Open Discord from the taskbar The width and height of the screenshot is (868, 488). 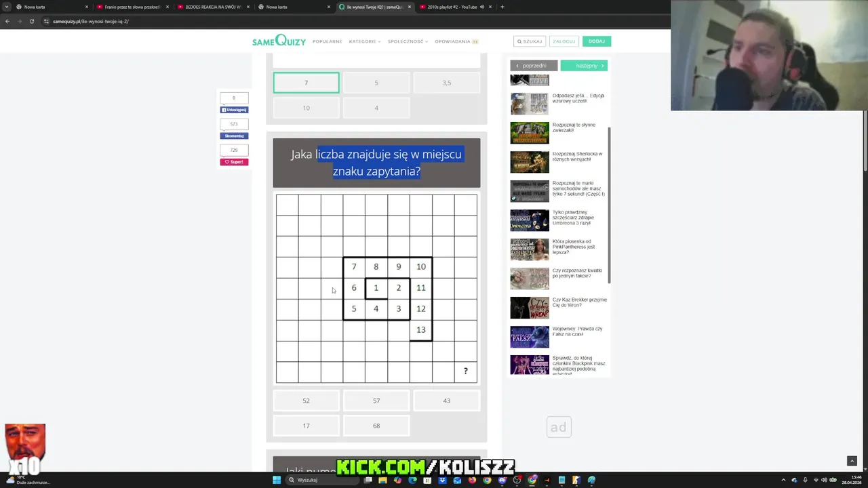[502, 480]
